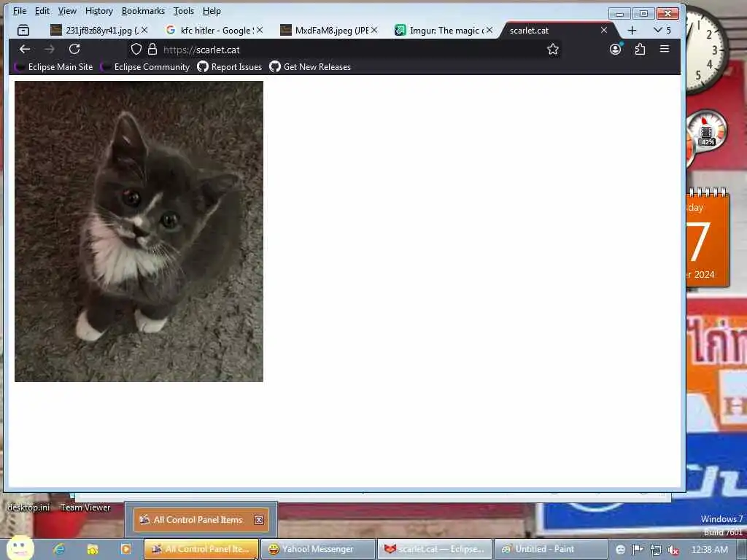Click the Start button orb
747x560 pixels.
pos(20,548)
